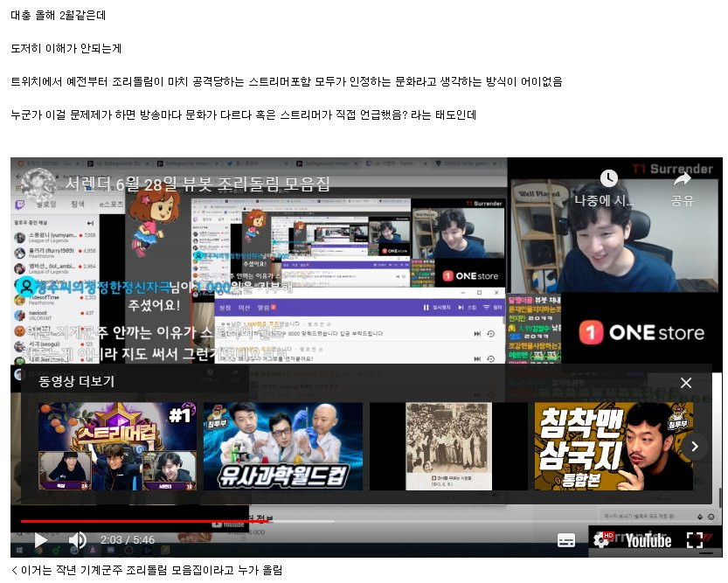Click the line 대충 올해 2월같은데
The image size is (728, 583).
(x=58, y=16)
